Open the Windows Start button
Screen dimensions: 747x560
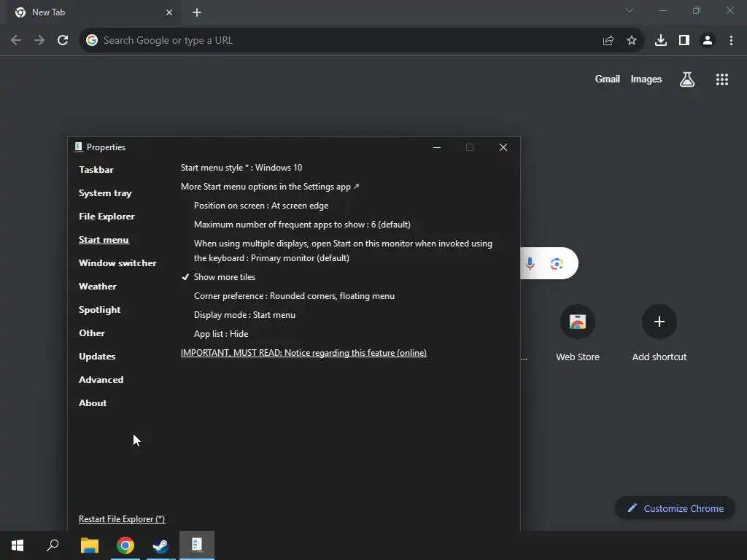(x=18, y=545)
